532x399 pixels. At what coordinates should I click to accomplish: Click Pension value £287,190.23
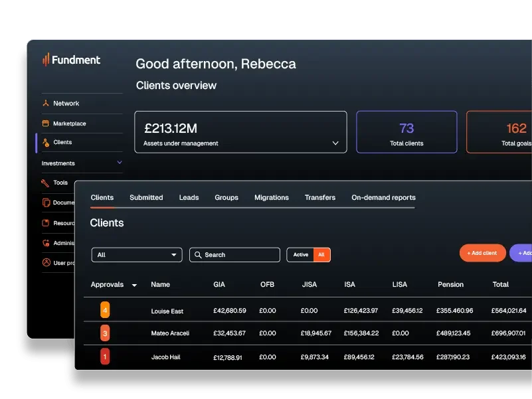[453, 357]
